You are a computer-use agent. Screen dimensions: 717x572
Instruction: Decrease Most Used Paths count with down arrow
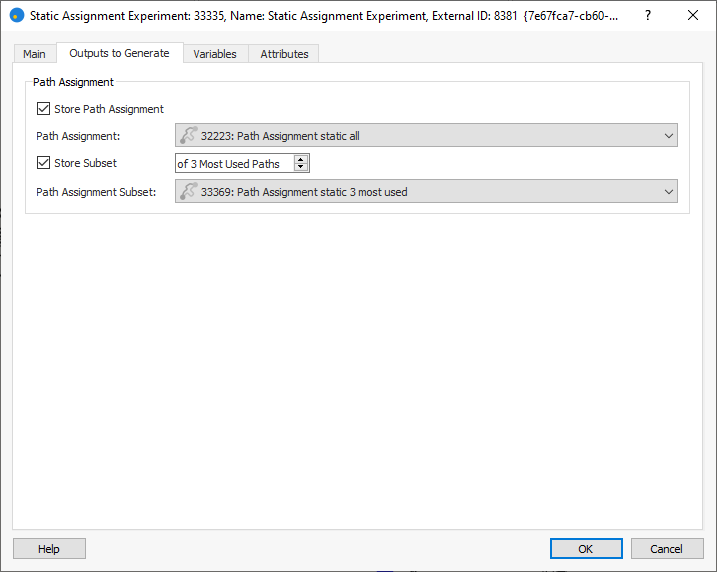[x=301, y=167]
